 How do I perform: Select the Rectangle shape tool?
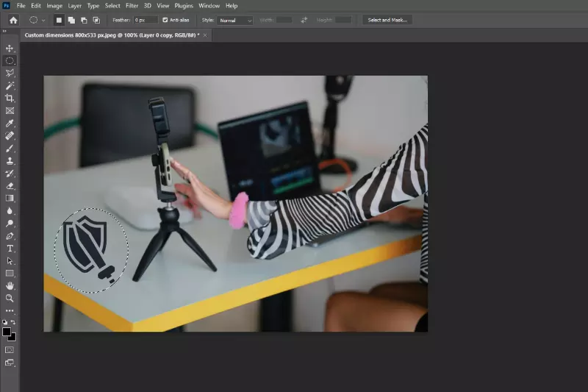coord(10,274)
